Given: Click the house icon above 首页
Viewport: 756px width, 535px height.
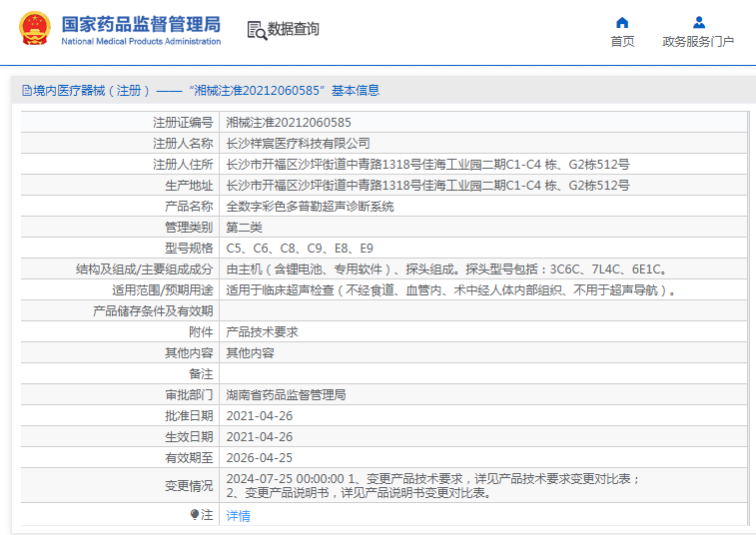Looking at the screenshot, I should [622, 22].
